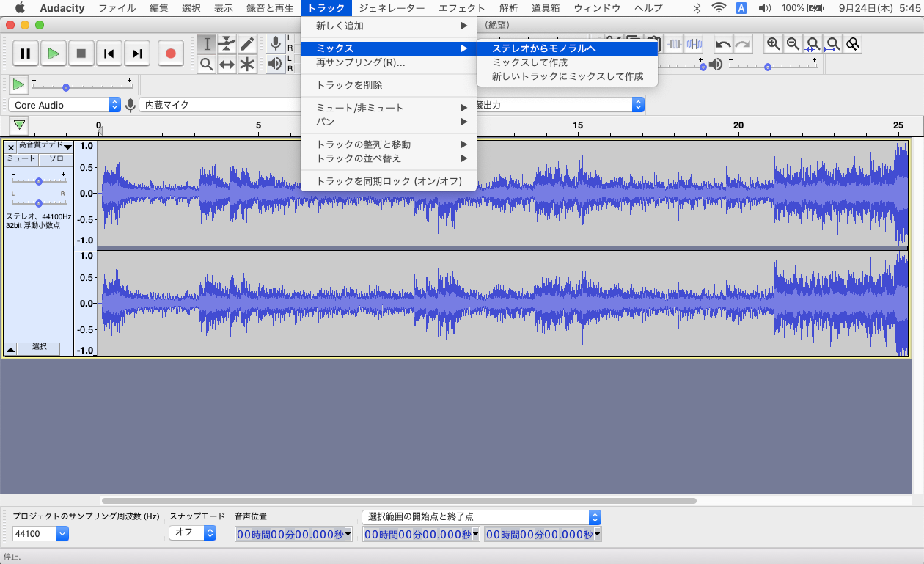This screenshot has height=564, width=924.
Task: Click the horizontal scrollbar below tracks
Action: (x=399, y=501)
